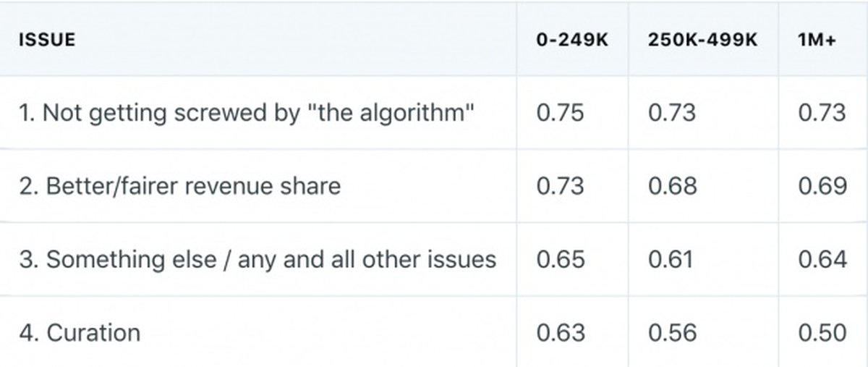Select the 0.63 value in Curation row
The width and height of the screenshot is (868, 367).
[560, 333]
